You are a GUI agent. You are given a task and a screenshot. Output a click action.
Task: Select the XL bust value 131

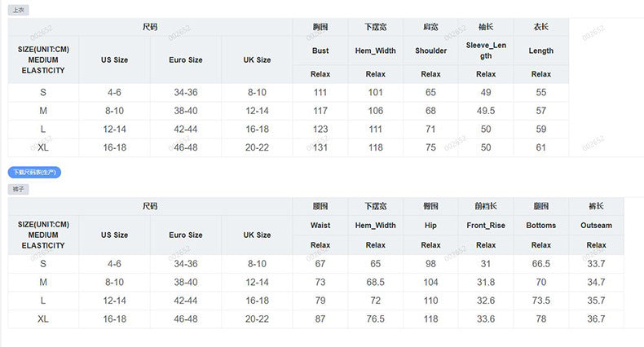[320, 147]
